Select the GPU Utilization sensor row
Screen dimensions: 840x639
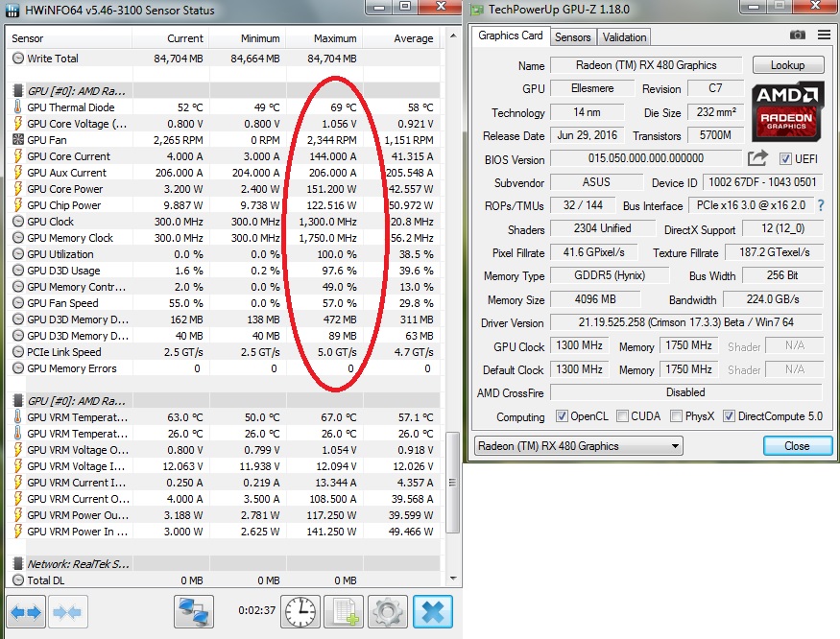[x=224, y=254]
